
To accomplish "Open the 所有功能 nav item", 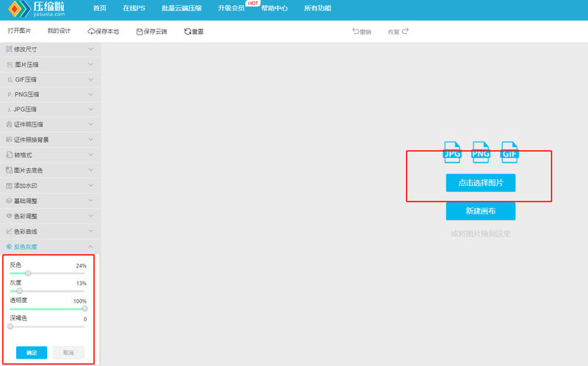I will (x=318, y=8).
